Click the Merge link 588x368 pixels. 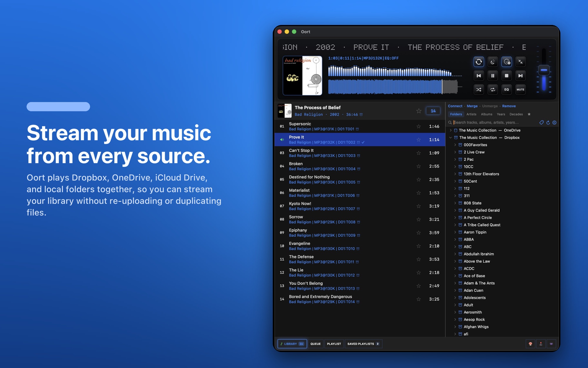pyautogui.click(x=472, y=106)
